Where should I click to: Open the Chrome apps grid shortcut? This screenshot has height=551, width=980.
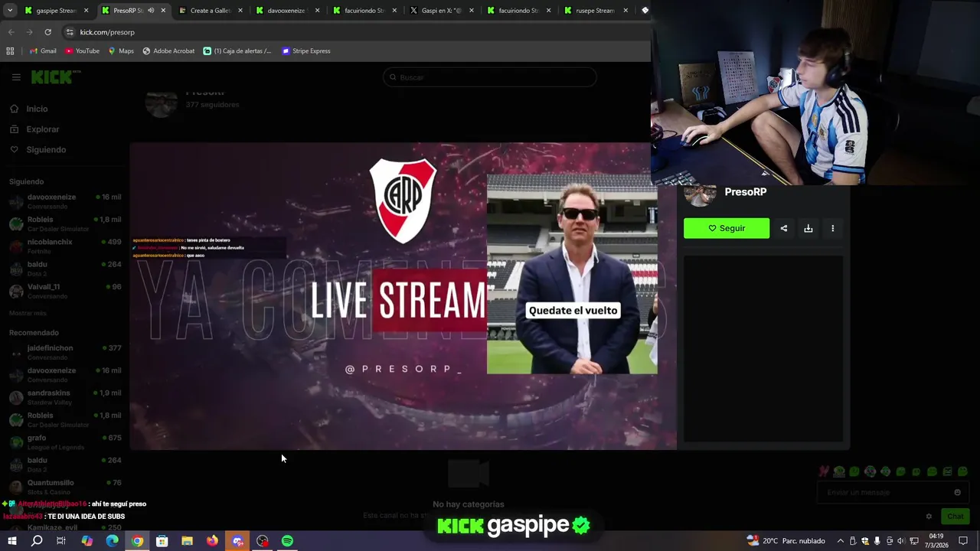pyautogui.click(x=10, y=51)
